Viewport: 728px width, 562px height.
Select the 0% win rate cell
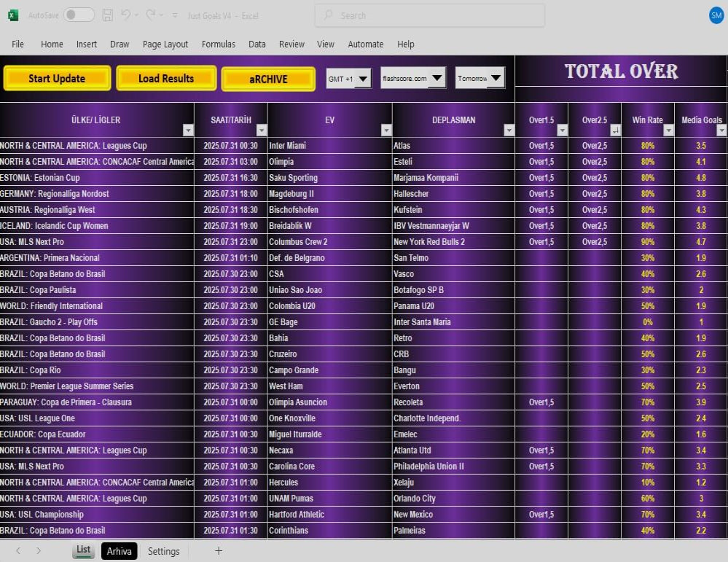click(x=648, y=322)
